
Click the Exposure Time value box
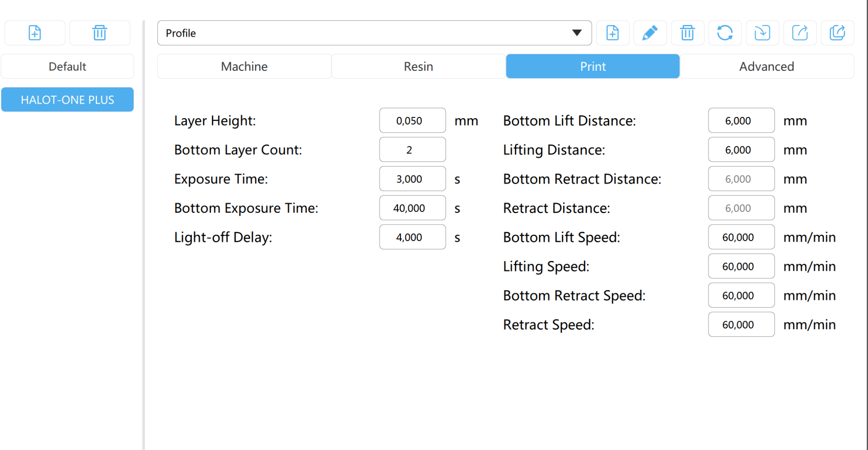[x=412, y=179]
